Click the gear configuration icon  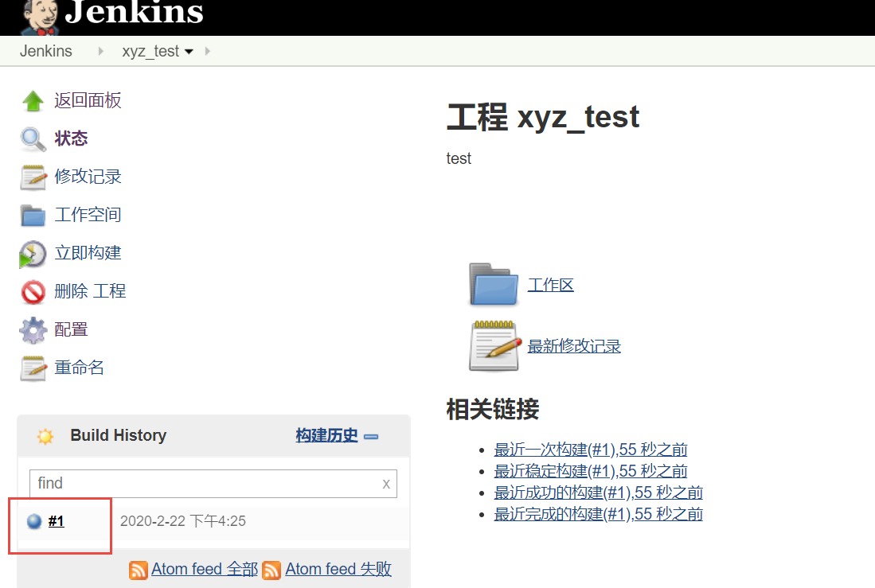click(x=33, y=329)
